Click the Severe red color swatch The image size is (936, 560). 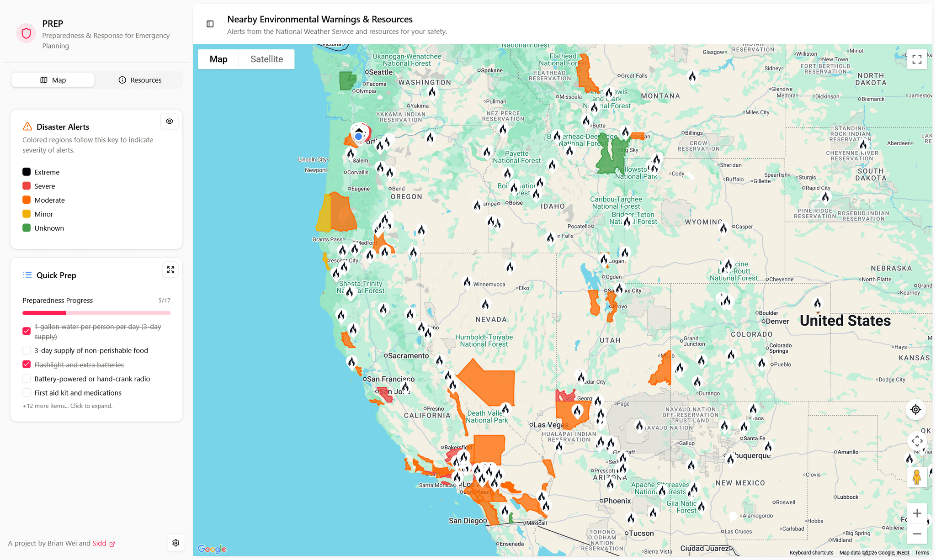click(x=27, y=186)
